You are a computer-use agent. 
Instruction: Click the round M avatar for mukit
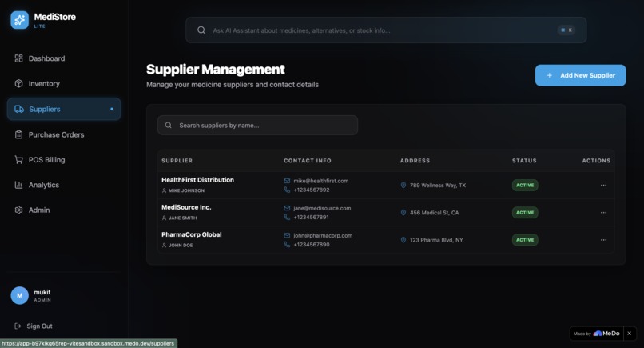[19, 295]
